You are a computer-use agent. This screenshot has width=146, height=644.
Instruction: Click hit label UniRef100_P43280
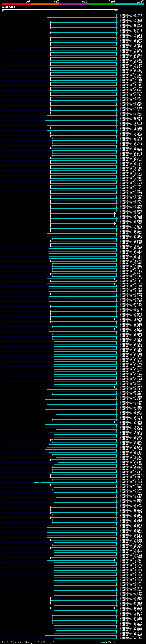click(131, 50)
